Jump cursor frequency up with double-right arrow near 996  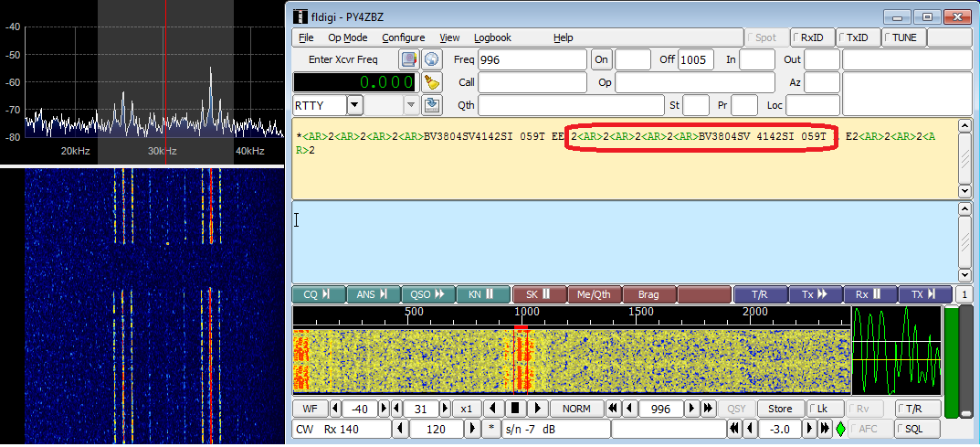708,409
